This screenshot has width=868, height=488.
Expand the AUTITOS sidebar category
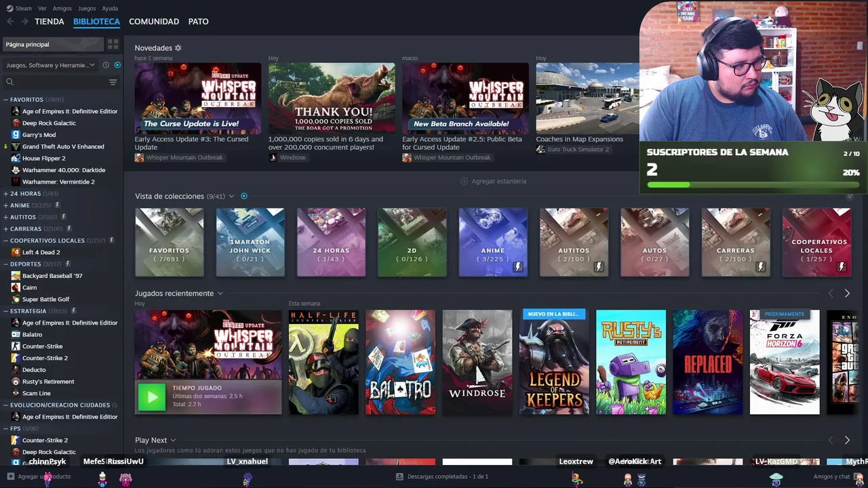(5, 217)
